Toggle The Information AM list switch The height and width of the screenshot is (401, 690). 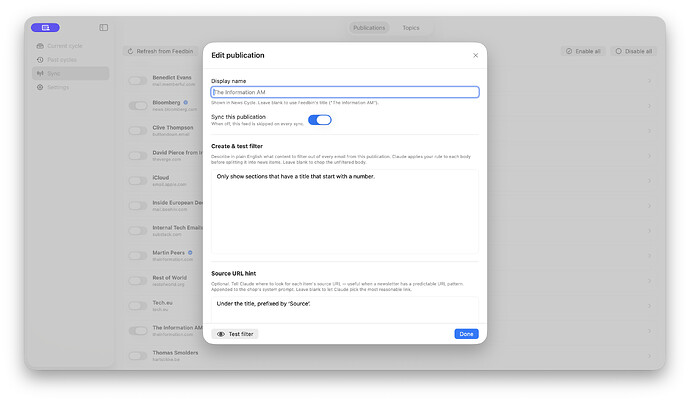point(138,331)
